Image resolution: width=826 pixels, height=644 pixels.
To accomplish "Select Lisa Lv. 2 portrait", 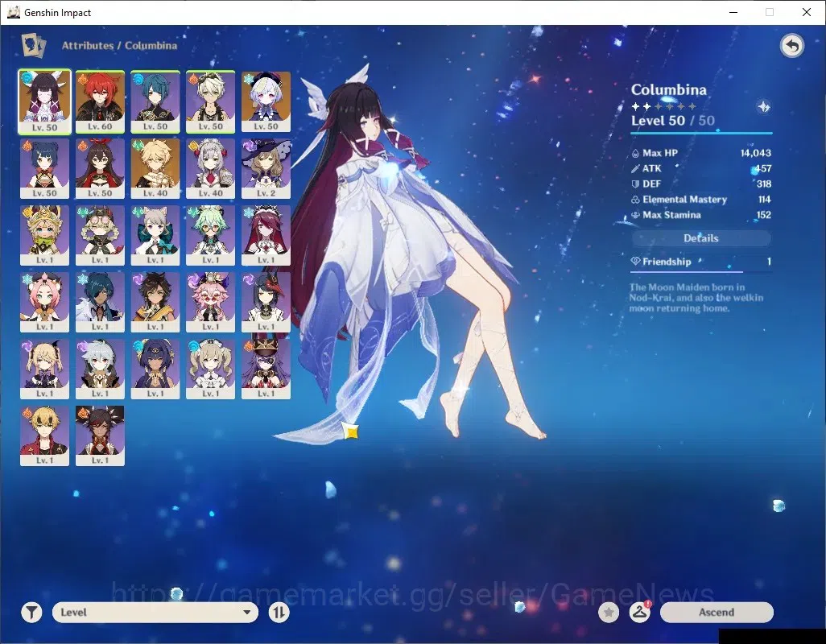I will pyautogui.click(x=266, y=168).
